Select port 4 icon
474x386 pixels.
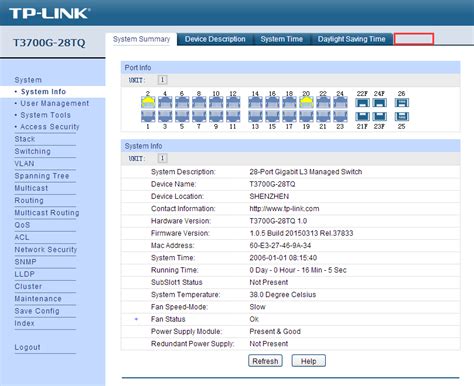click(165, 102)
